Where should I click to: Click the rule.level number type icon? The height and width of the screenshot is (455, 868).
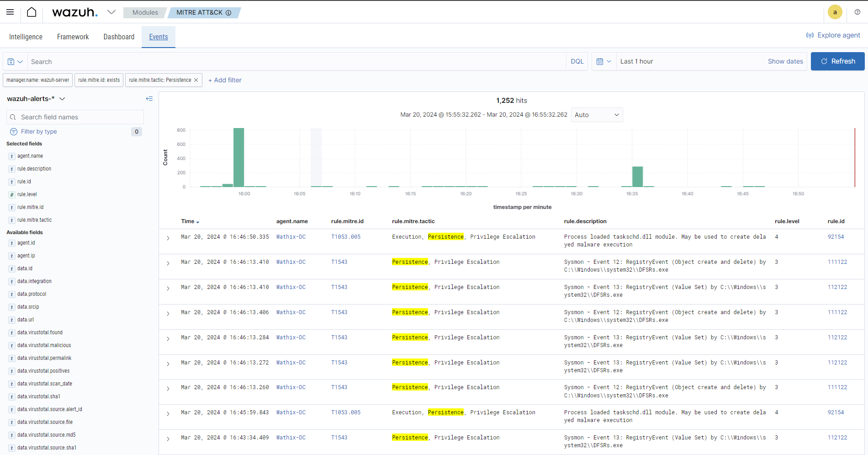(x=12, y=195)
